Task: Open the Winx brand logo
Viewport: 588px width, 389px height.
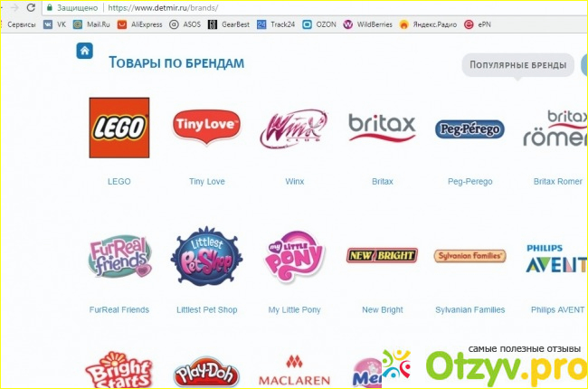Action: 294,128
